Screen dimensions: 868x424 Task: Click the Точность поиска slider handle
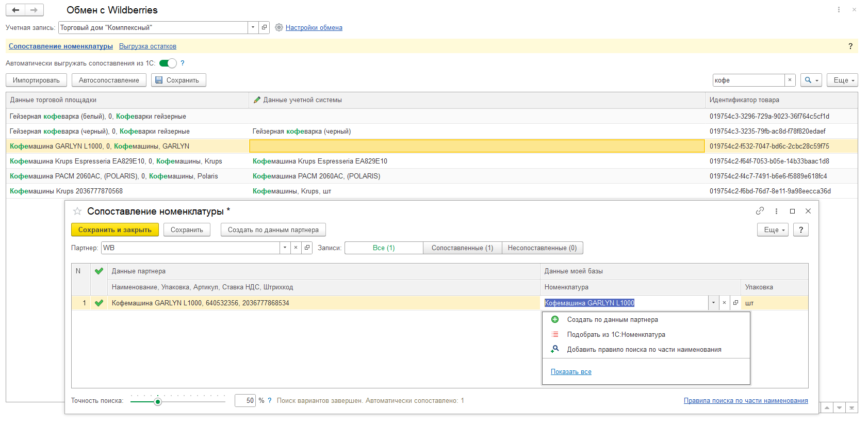pos(158,401)
